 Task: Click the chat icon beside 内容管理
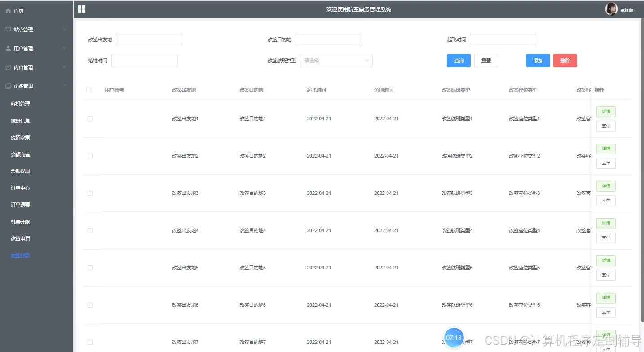8,67
